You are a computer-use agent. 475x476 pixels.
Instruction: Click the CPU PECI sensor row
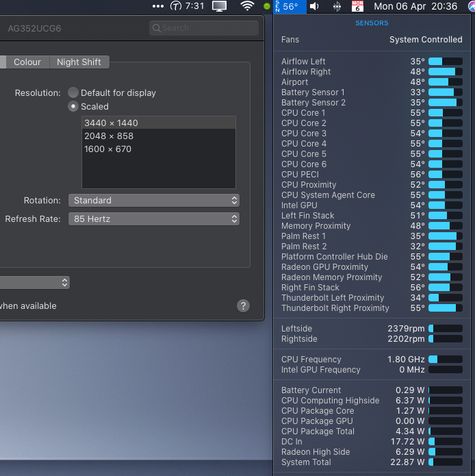click(372, 175)
